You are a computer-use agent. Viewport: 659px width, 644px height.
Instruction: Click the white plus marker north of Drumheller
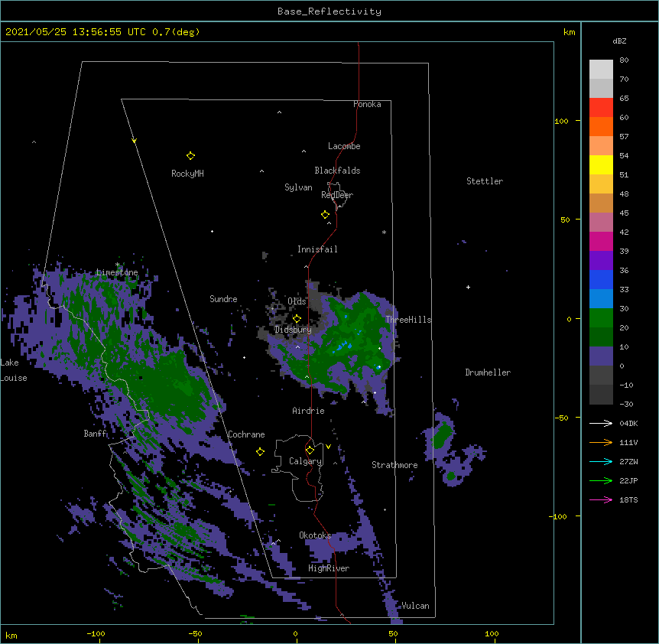coord(468,287)
